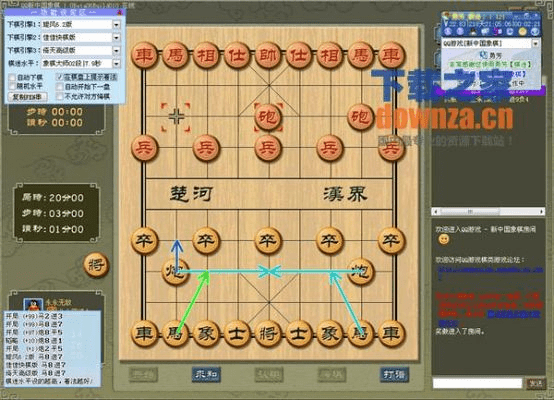Open the blue forum link in chat
Viewport: 554px width, 400px height.
[x=490, y=271]
